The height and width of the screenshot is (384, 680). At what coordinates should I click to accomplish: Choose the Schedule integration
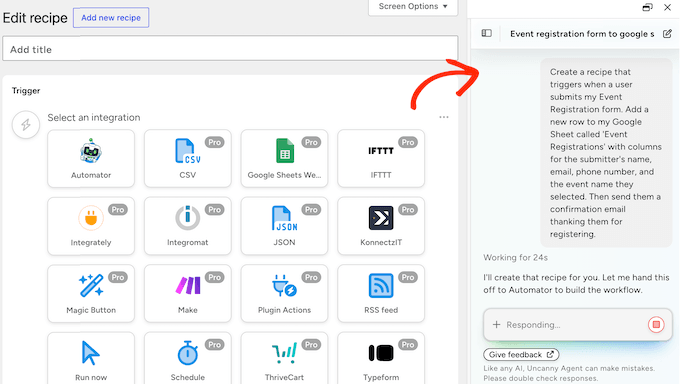point(188,358)
